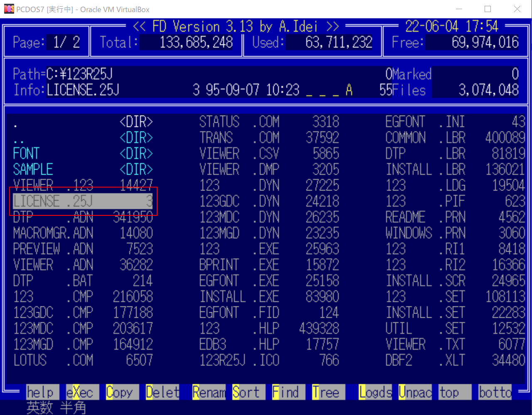The width and height of the screenshot is (532, 415).
Task: Select the highlighted LICENSE.25J file
Action: click(x=82, y=201)
